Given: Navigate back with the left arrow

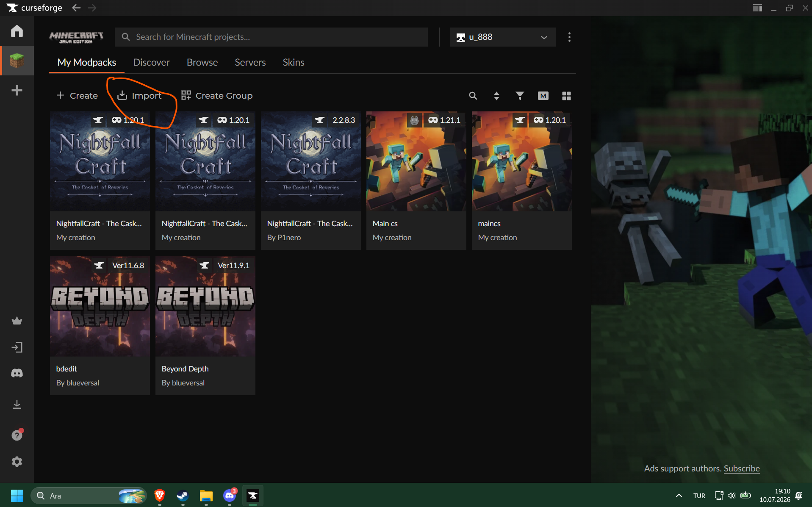Looking at the screenshot, I should pos(76,8).
